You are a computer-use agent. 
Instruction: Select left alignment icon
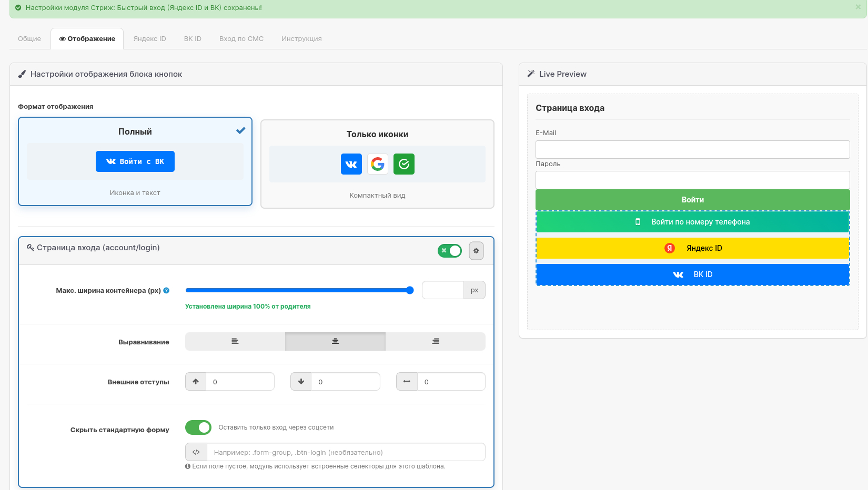[x=235, y=341]
